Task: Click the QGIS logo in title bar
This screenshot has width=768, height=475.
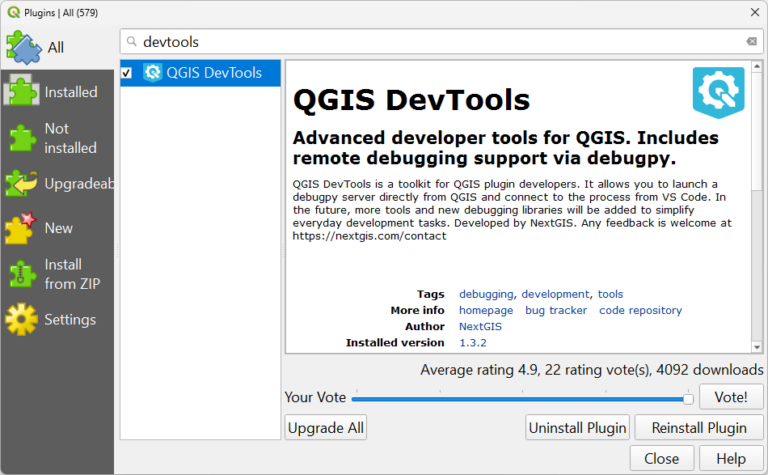Action: click(13, 12)
